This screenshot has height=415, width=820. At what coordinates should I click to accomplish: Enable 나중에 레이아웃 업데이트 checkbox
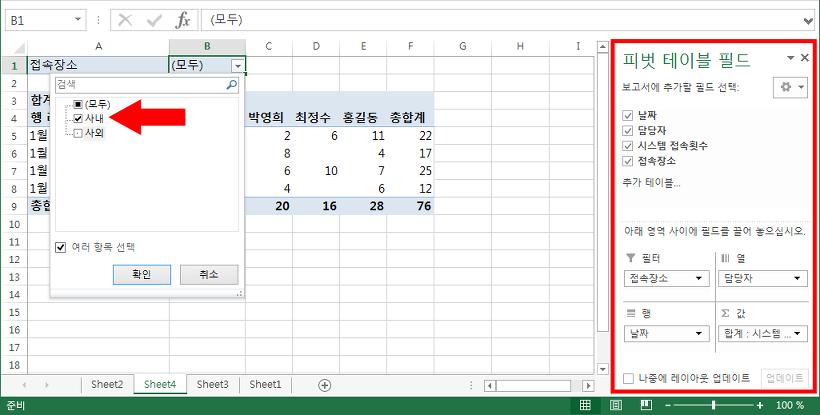(629, 378)
